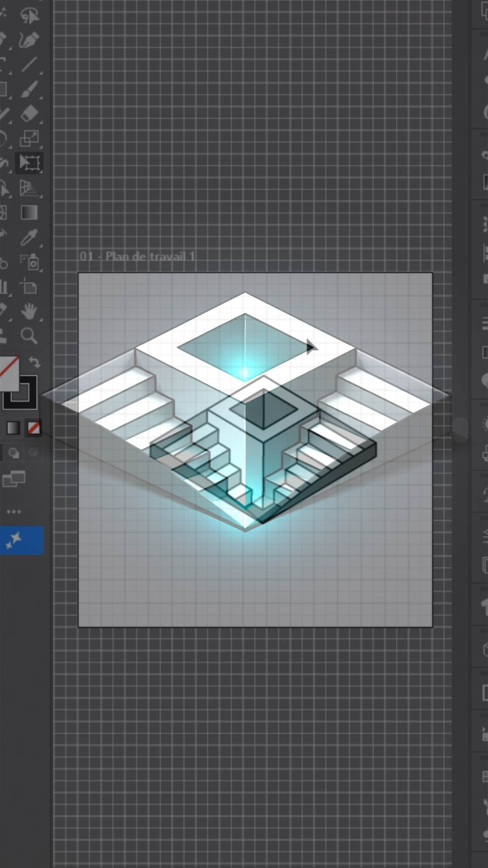Select the Scale tool
The image size is (488, 868).
click(x=29, y=138)
